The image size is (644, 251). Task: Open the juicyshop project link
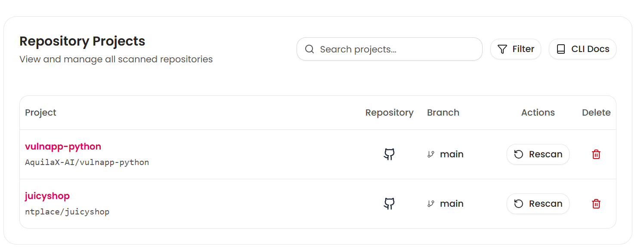click(47, 196)
